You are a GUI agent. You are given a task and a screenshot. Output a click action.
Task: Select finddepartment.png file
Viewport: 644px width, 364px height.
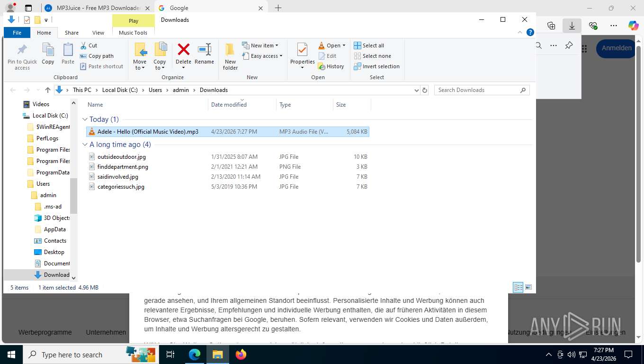(x=227, y=167)
